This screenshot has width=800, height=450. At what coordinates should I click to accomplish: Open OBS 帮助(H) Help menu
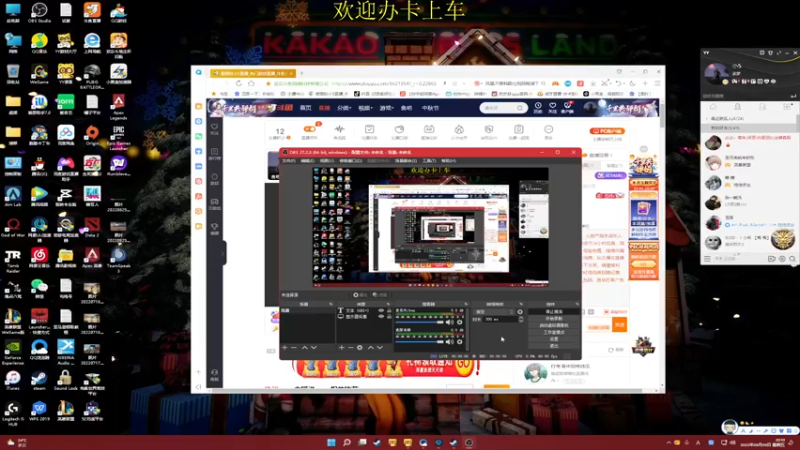(x=448, y=161)
